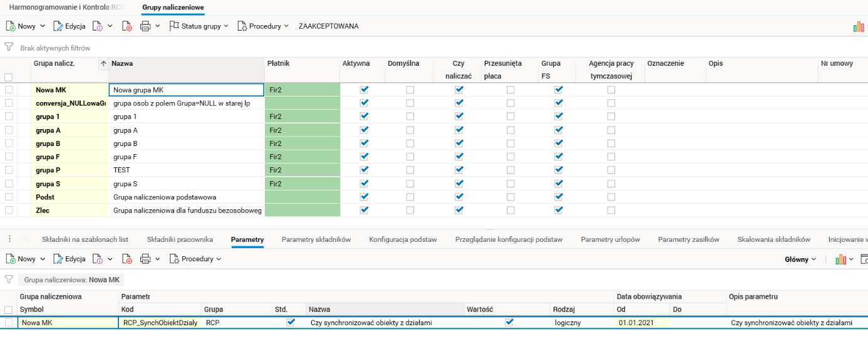Click the top filter funnel icon
Screen dimensions: 868x344
pyautogui.click(x=9, y=47)
